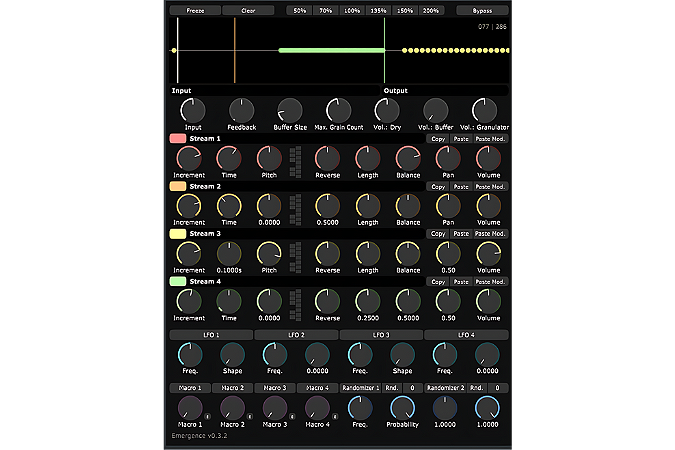Click Rnd. button next to Randomizer 2
Viewport: 675px width, 450px height.
477,388
